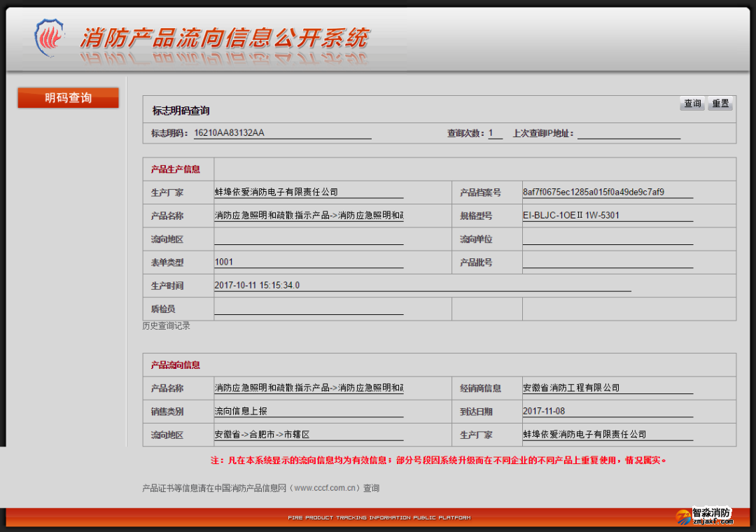Click the 产品档案号 field

[x=607, y=192]
